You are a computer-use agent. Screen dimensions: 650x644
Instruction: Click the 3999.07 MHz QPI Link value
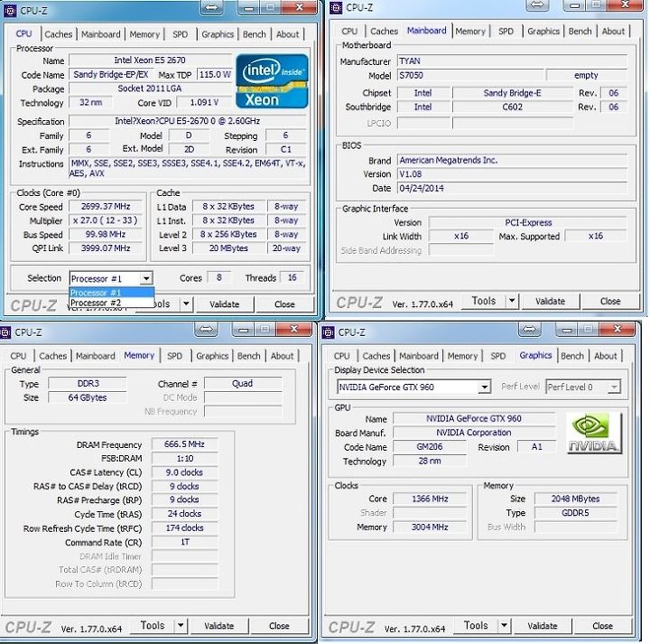(106, 248)
